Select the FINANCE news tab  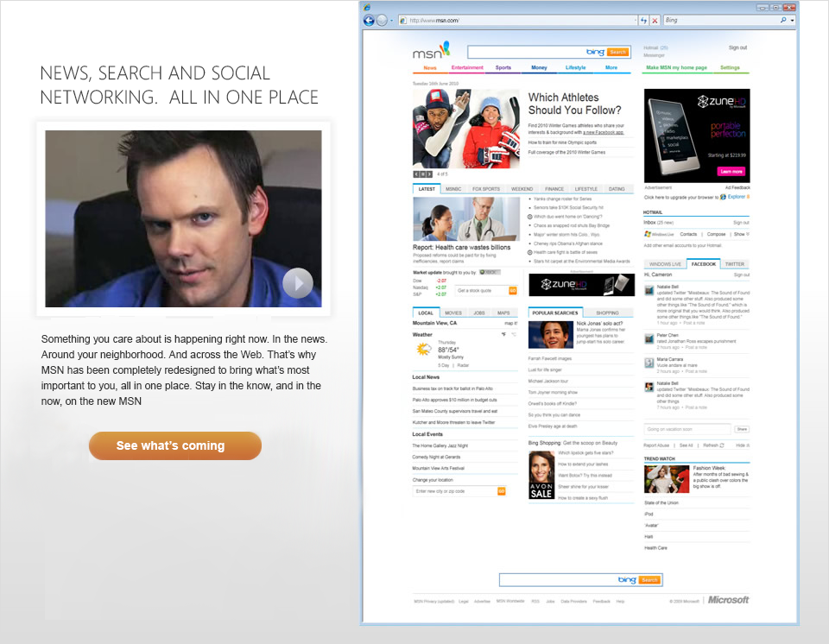[554, 189]
